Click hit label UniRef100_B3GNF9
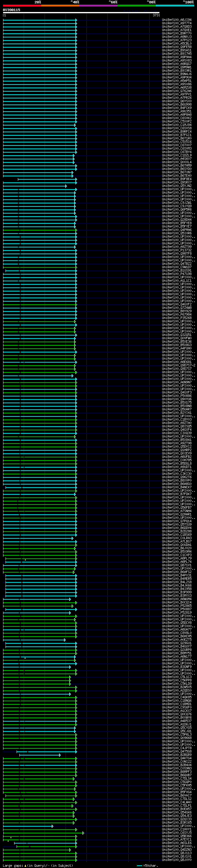This screenshot has width=197, height=868. [176, 667]
